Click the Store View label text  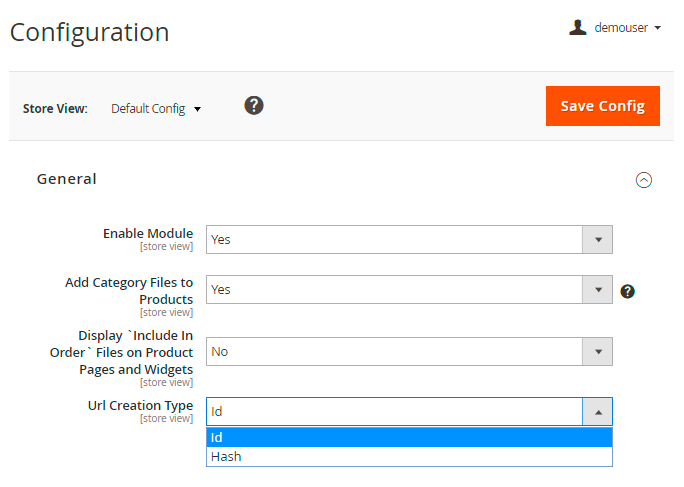pos(55,108)
